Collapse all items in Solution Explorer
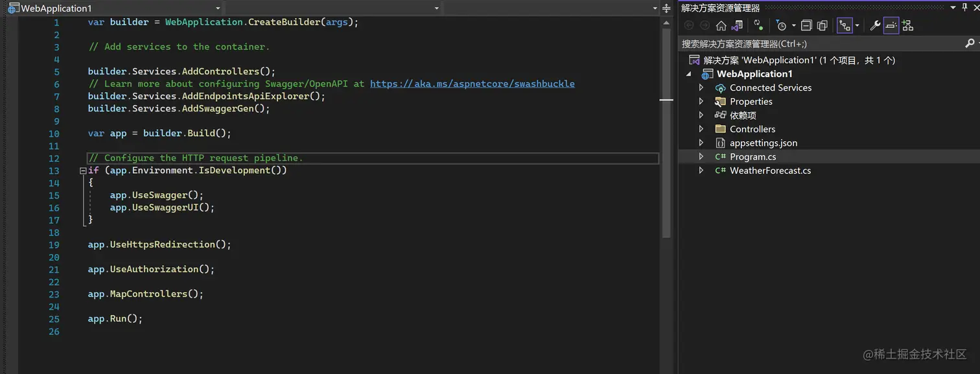 click(806, 26)
